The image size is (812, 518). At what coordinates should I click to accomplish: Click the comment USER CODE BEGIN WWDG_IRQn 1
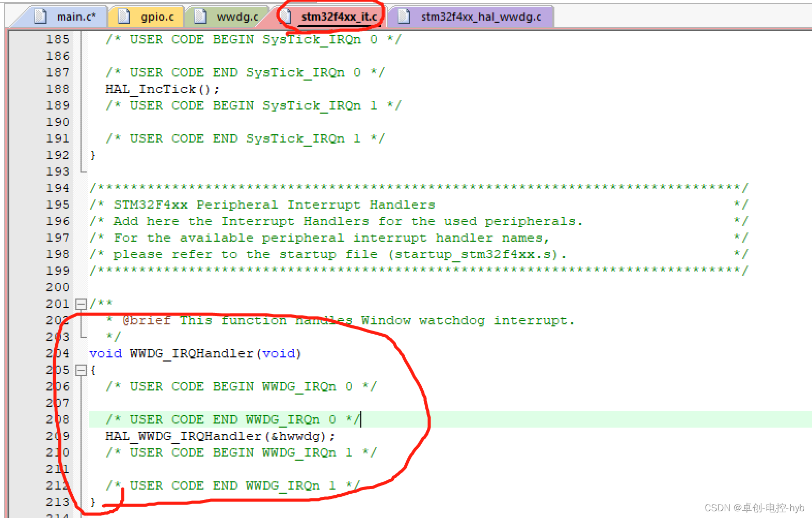coord(241,452)
